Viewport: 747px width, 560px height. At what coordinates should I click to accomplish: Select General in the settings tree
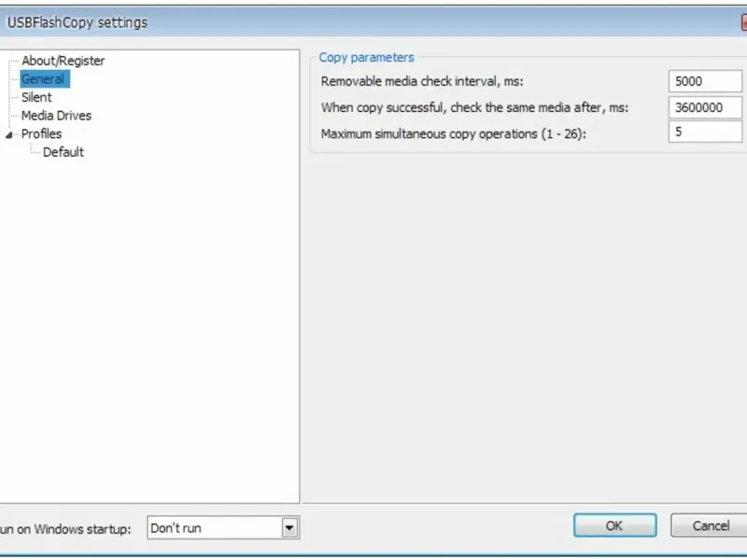coord(44,79)
